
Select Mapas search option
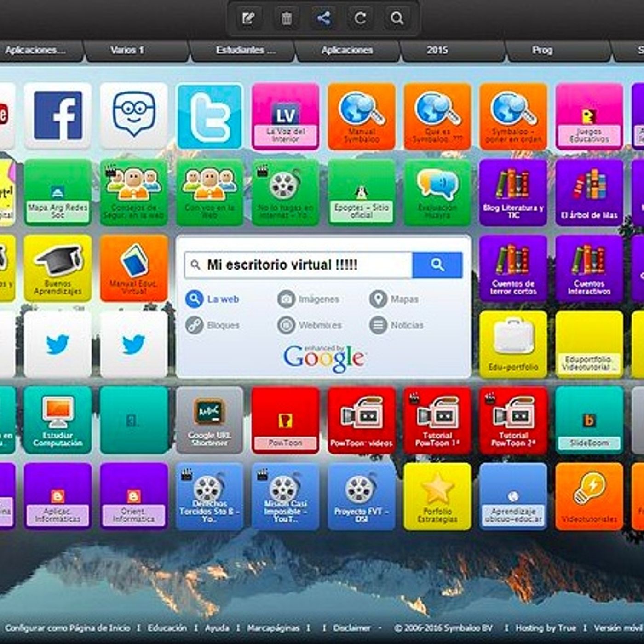click(x=394, y=299)
